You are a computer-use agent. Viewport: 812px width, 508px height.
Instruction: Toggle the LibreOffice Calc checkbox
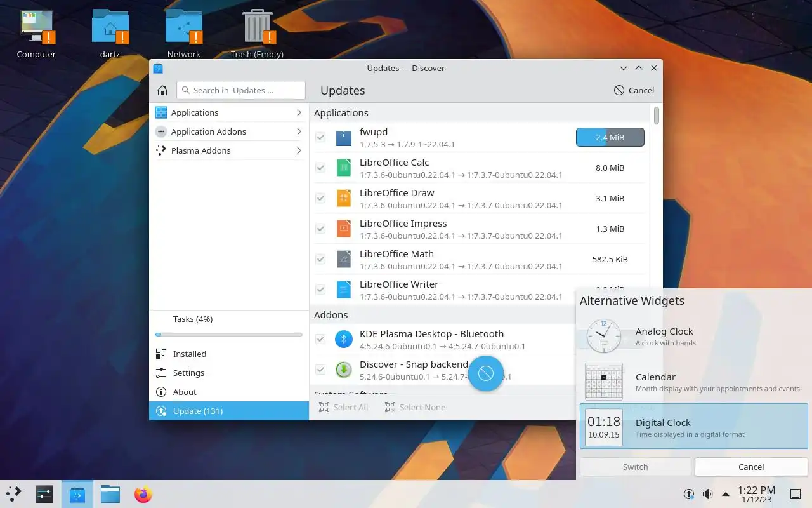pyautogui.click(x=320, y=168)
